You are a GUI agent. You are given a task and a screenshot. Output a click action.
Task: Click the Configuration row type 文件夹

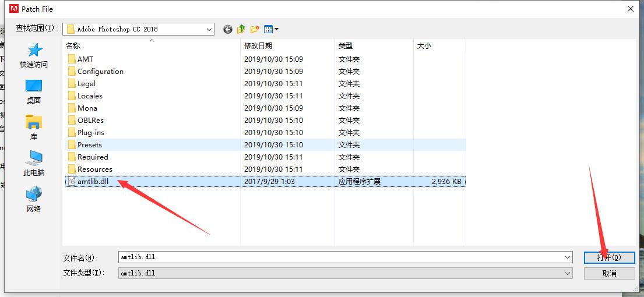349,72
